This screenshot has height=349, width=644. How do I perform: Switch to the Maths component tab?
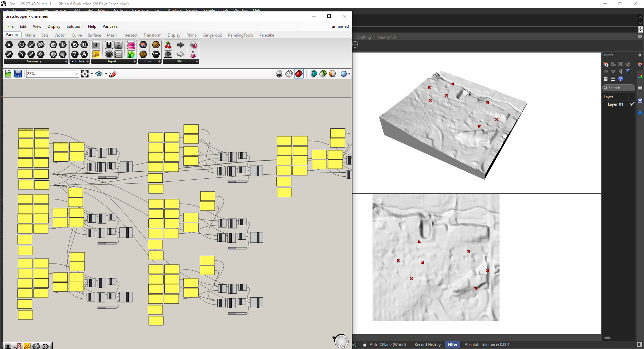[30, 35]
